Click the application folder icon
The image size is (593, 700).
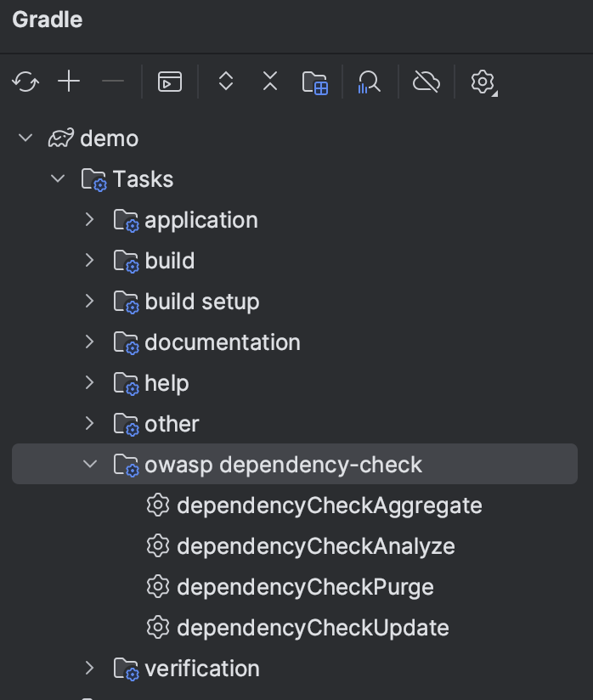(x=127, y=221)
